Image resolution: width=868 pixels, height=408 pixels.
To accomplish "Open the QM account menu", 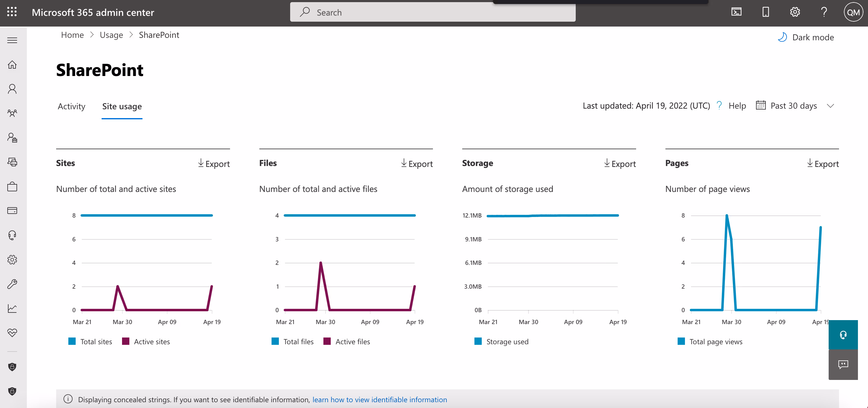I will click(x=853, y=12).
